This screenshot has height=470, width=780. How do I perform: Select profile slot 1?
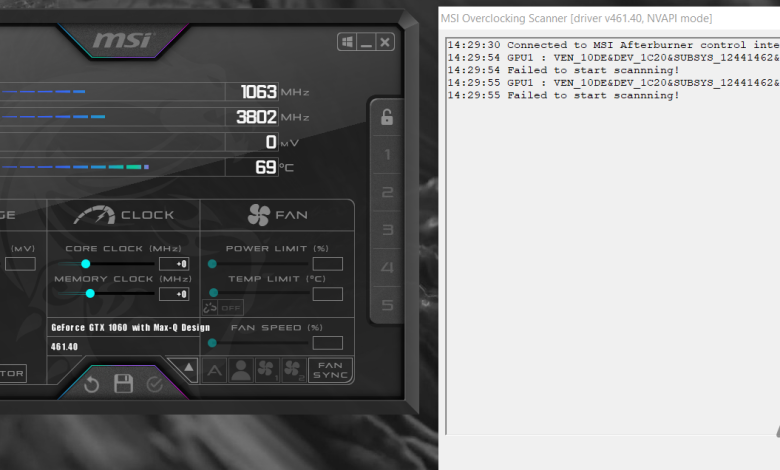pos(387,155)
